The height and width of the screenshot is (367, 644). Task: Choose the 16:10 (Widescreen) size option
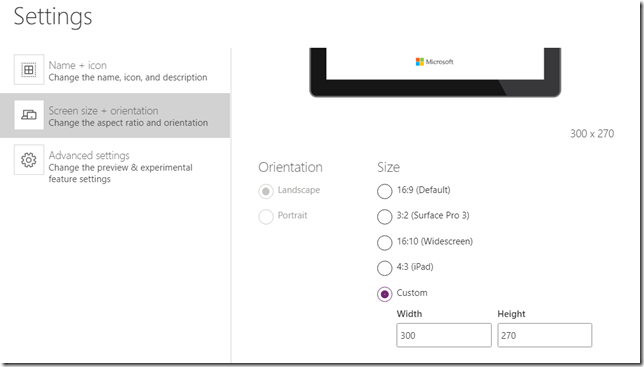(x=384, y=242)
